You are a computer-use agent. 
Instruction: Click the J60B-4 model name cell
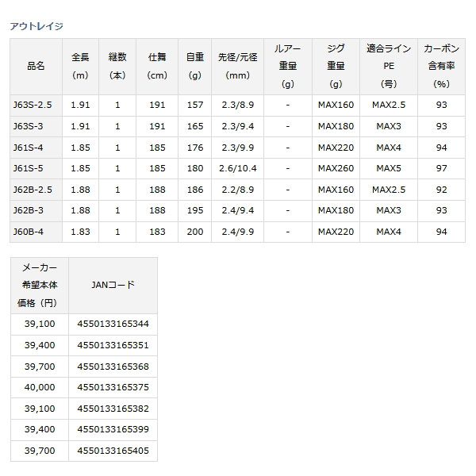pyautogui.click(x=36, y=232)
